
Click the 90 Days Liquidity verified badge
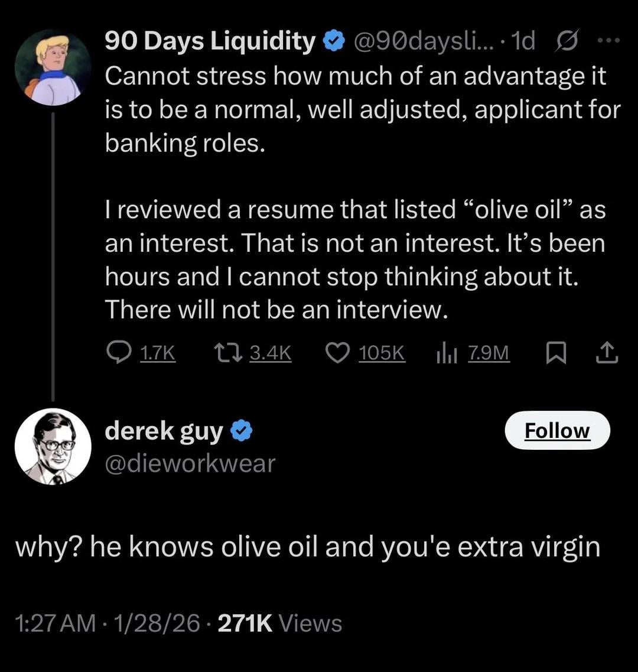click(x=333, y=41)
